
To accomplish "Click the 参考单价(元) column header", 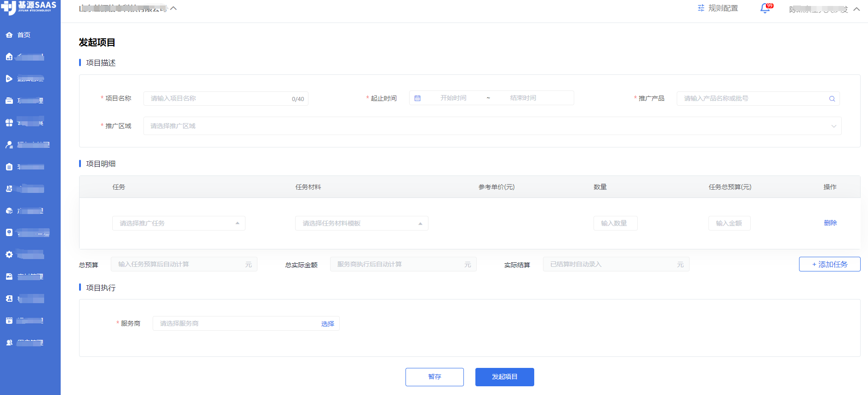I will coord(497,187).
